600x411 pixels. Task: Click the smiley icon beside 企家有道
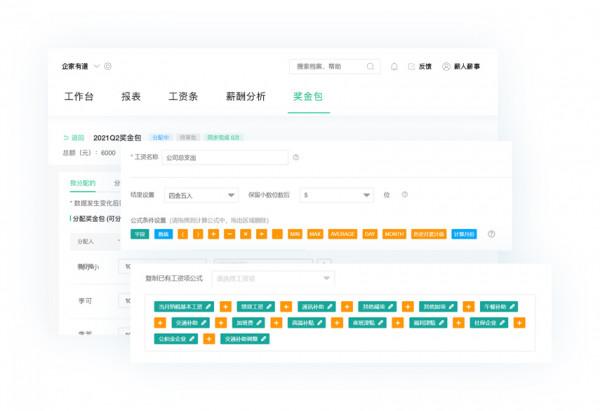pos(108,66)
